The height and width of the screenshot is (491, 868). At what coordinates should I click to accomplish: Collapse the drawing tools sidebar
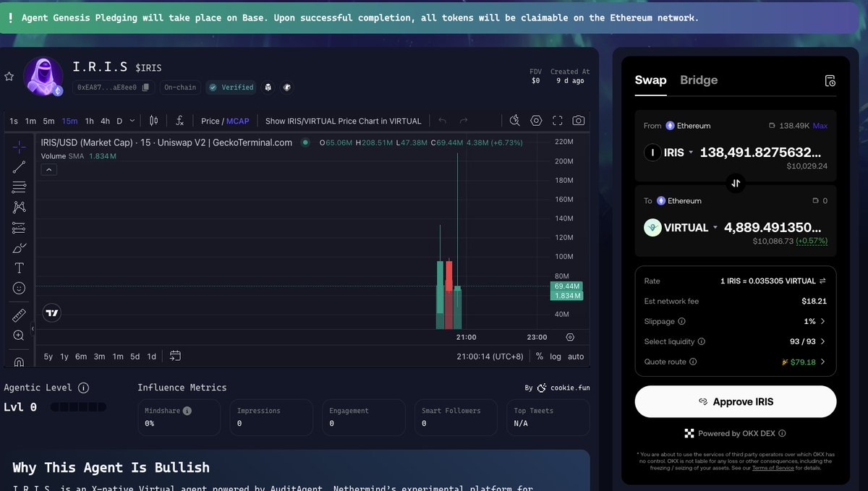pos(33,328)
